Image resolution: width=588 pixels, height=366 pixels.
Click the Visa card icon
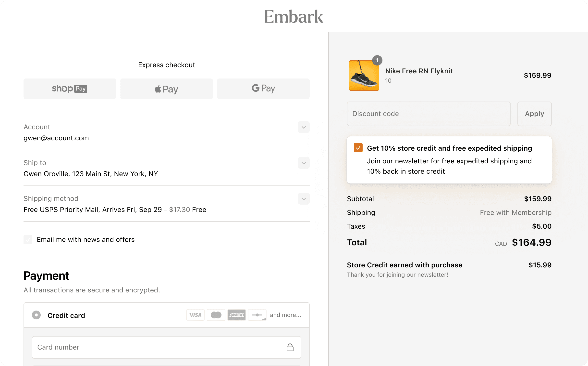pos(195,315)
